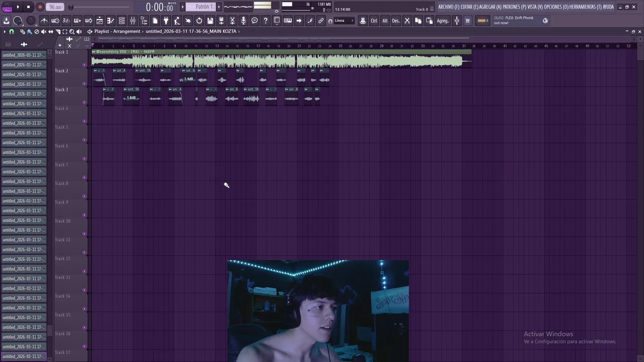Image resolution: width=644 pixels, height=362 pixels.
Task: Click the speech bubble info icon
Action: [x=255, y=21]
